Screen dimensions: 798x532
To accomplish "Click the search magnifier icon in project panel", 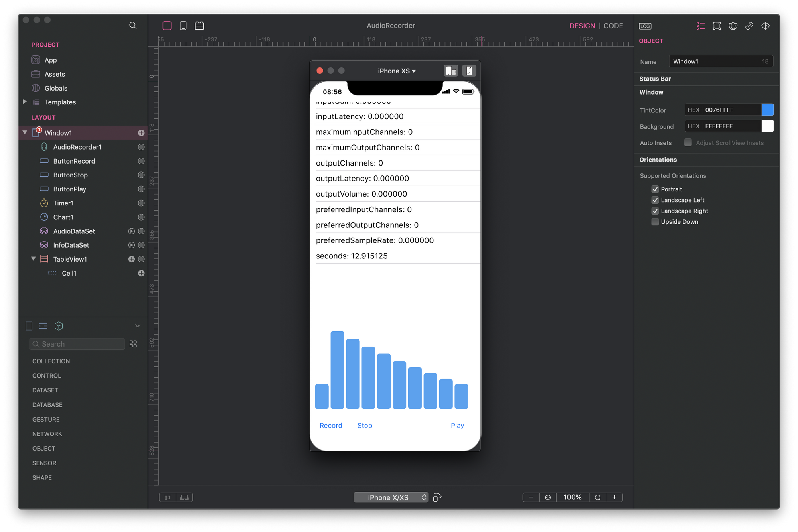I will [x=133, y=26].
